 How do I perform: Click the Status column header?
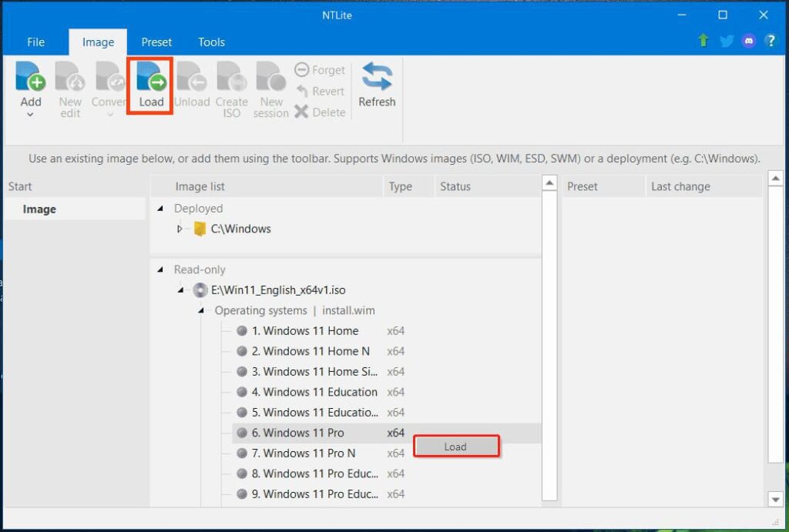coord(455,186)
